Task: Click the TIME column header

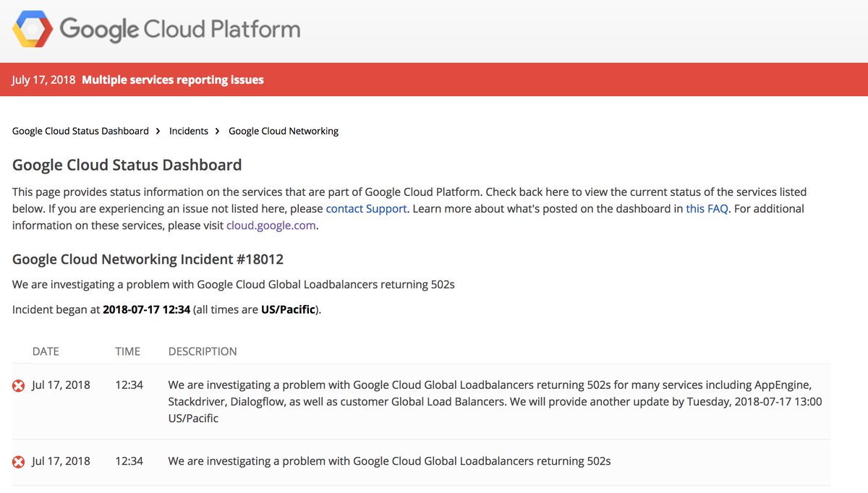Action: point(127,351)
